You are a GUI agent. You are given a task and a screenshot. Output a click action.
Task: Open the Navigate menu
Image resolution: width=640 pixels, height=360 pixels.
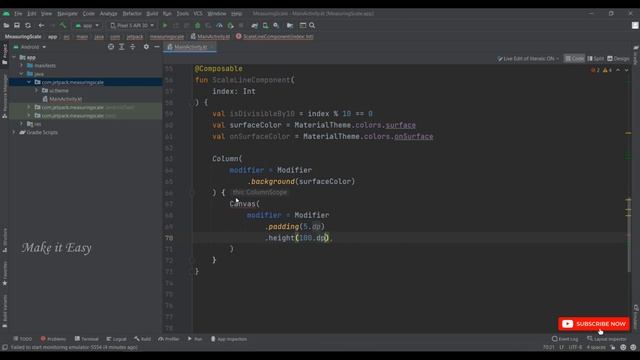pyautogui.click(x=67, y=13)
